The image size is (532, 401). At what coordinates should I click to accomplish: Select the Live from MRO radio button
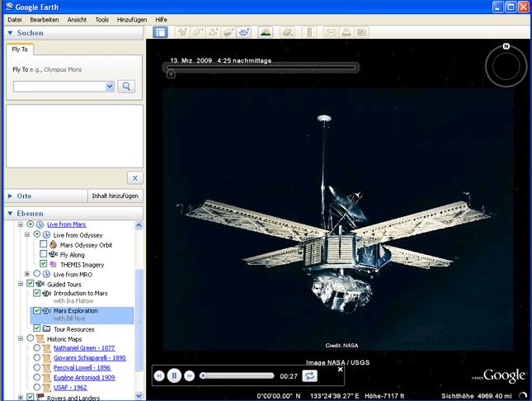(x=36, y=274)
